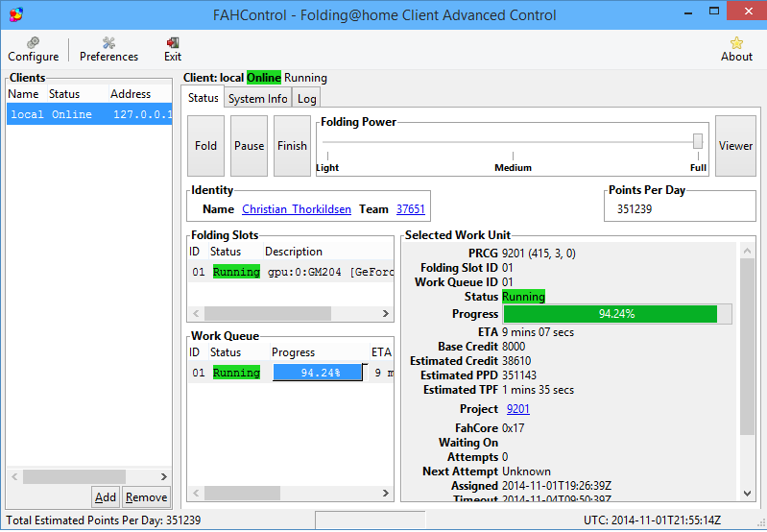This screenshot has height=532, width=767.
Task: Click right arrow of Clients list scrollbar
Action: [164, 476]
